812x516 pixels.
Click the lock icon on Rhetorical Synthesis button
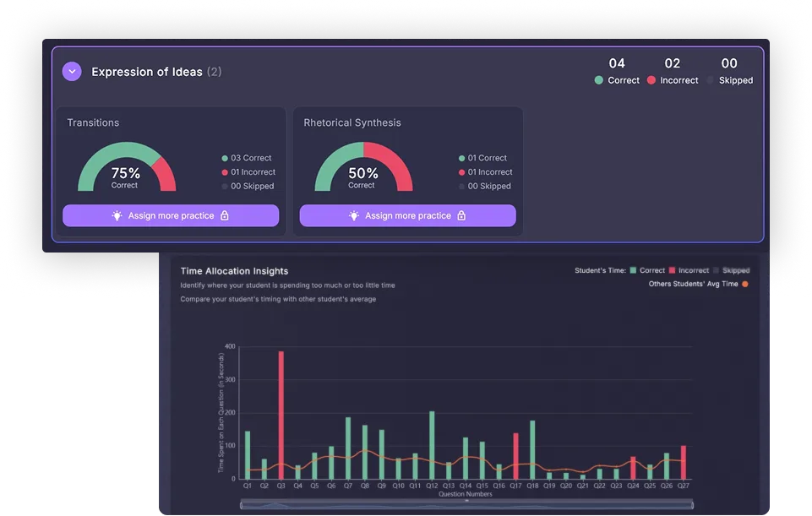click(461, 216)
